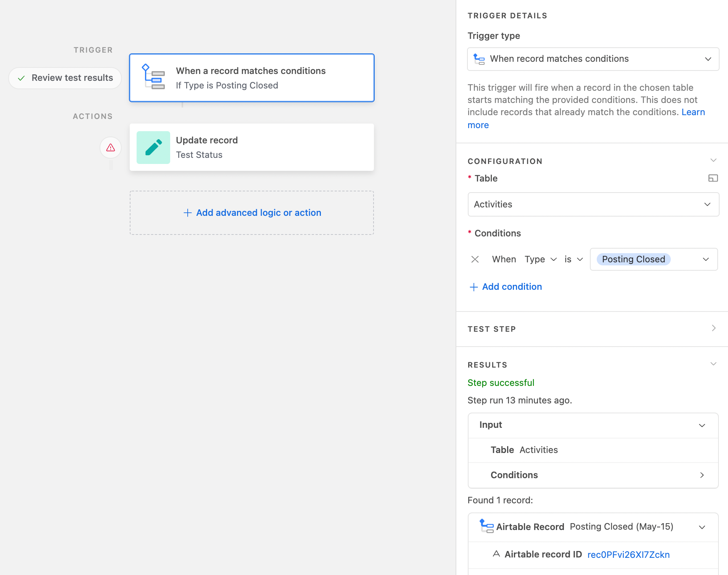The image size is (728, 575).
Task: Open the Activities table dropdown
Action: (x=593, y=204)
